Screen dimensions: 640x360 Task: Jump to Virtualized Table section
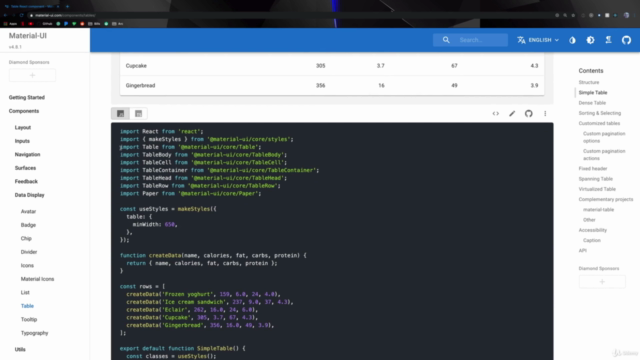pos(597,189)
